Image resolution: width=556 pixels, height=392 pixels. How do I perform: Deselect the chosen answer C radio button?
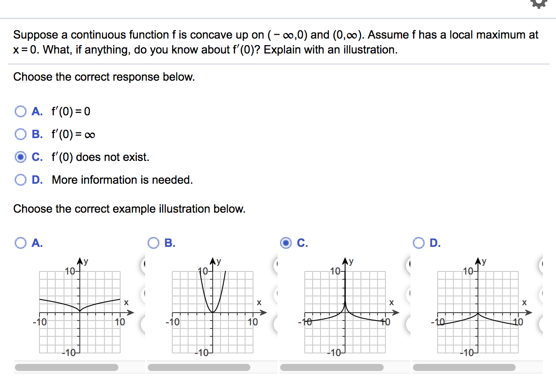tap(20, 157)
